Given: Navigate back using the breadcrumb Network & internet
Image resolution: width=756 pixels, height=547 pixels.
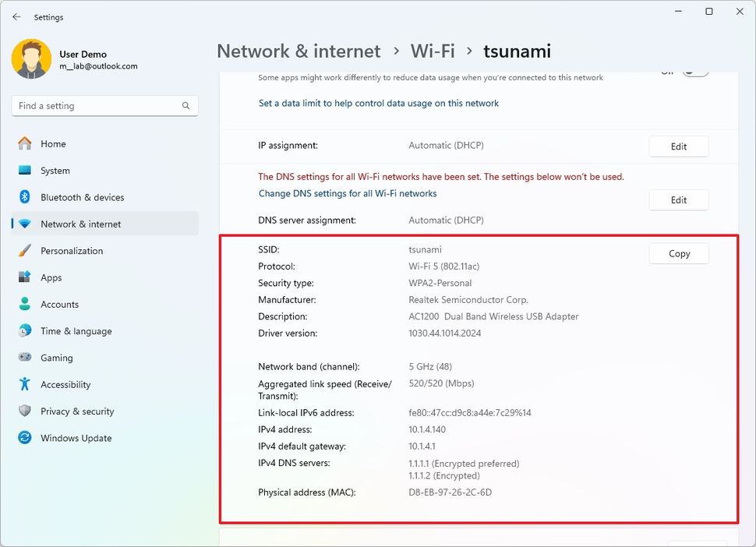Looking at the screenshot, I should coord(299,51).
